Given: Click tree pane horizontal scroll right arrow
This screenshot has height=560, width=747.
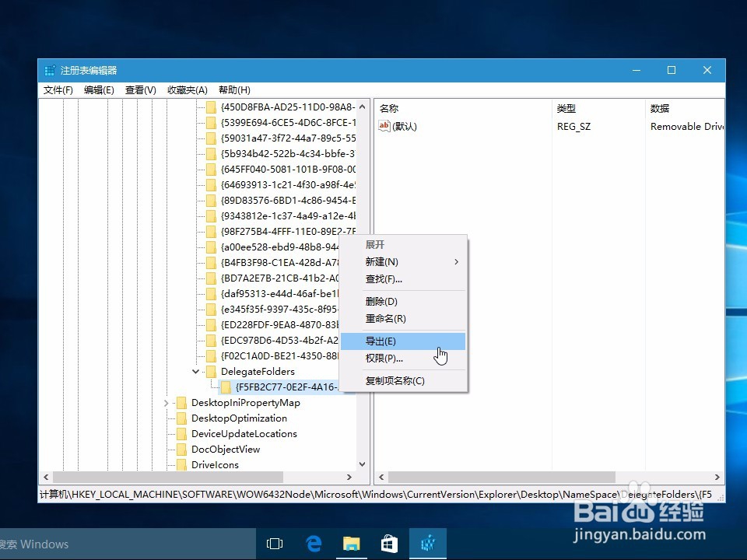Looking at the screenshot, I should 349,477.
